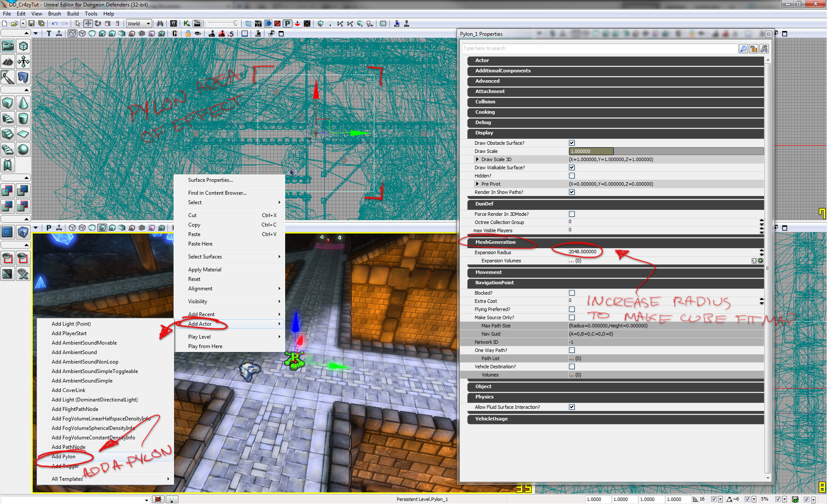Select the cube brush builder

click(8, 103)
